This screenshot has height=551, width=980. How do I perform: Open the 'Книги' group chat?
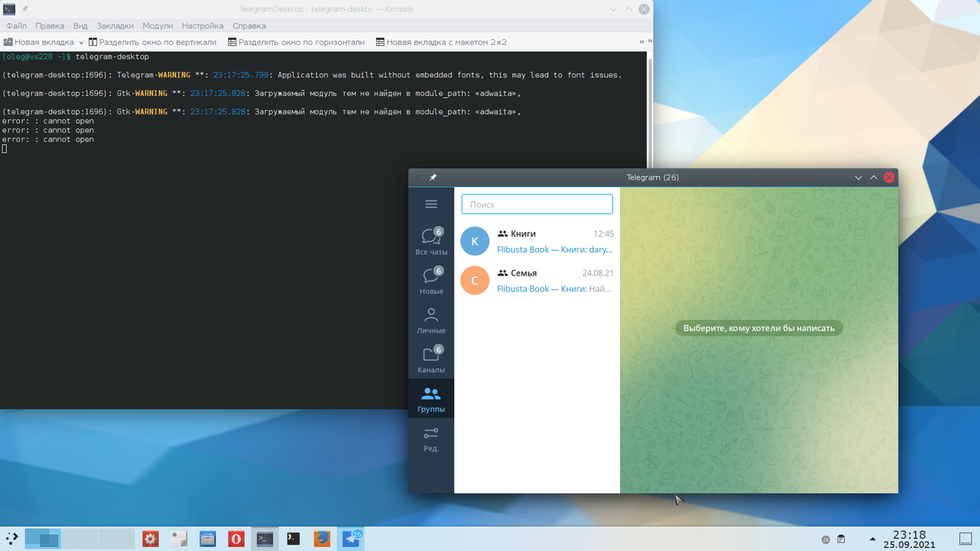pyautogui.click(x=537, y=241)
